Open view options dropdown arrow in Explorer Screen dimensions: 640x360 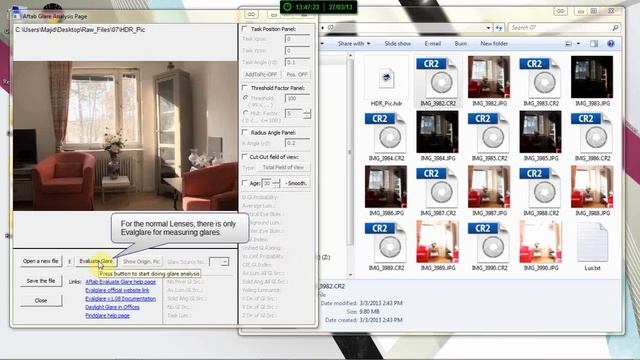point(578,44)
